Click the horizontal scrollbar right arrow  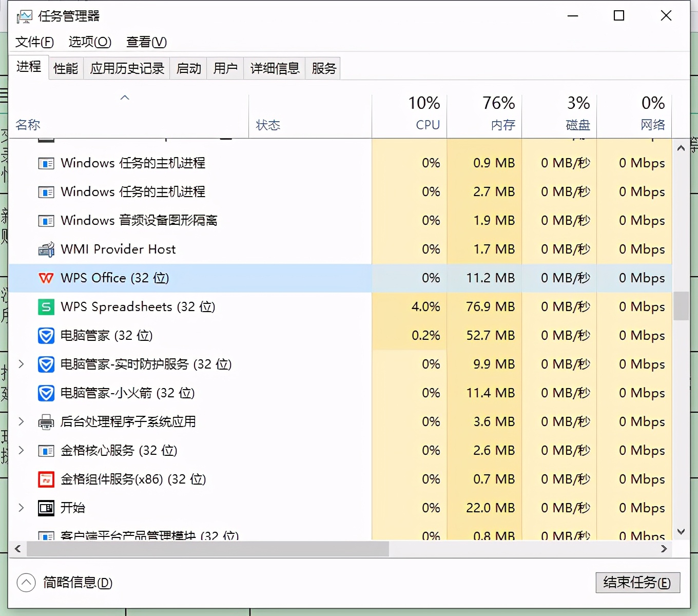[664, 549]
